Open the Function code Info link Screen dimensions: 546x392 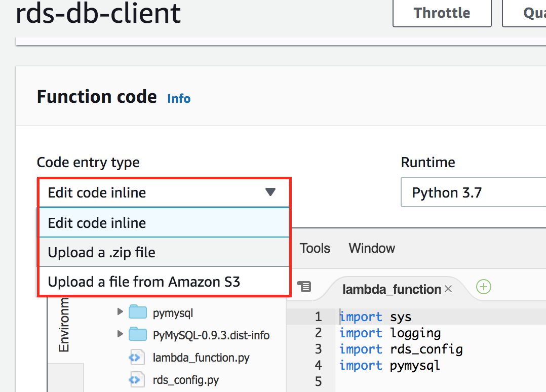click(x=179, y=99)
